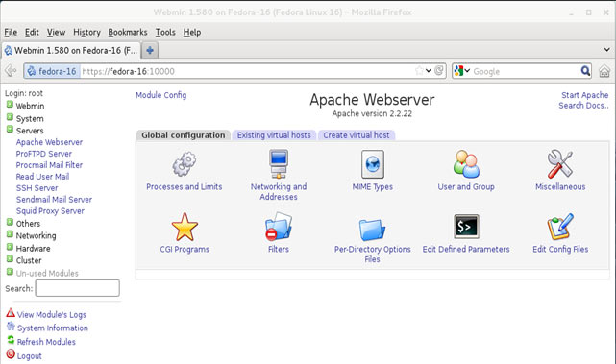Expand the System category
Image resolution: width=616 pixels, height=364 pixels.
click(10, 117)
